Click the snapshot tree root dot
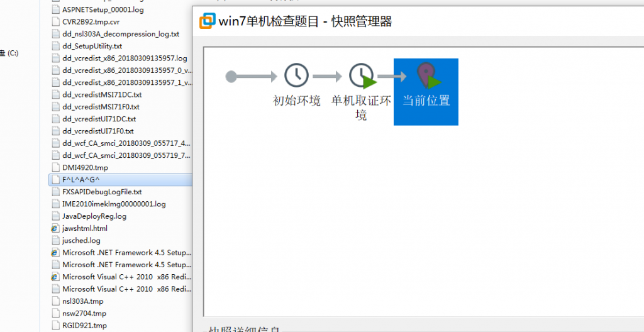Screen dimensions: 644x332 click(x=231, y=77)
